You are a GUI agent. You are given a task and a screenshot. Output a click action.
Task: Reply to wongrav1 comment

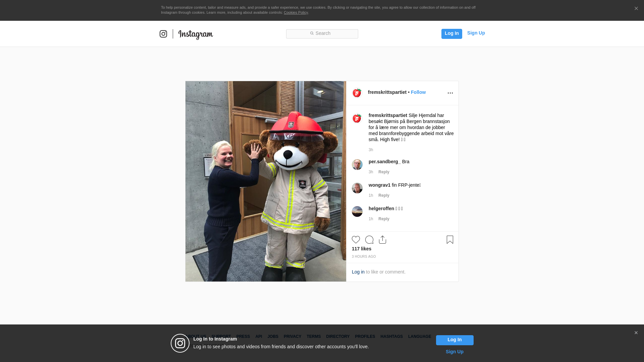[x=384, y=195]
